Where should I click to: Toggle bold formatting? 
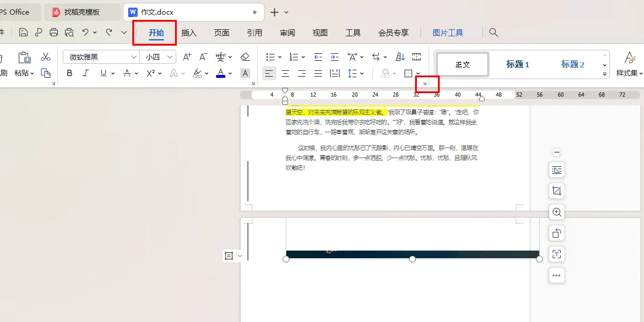click(70, 73)
